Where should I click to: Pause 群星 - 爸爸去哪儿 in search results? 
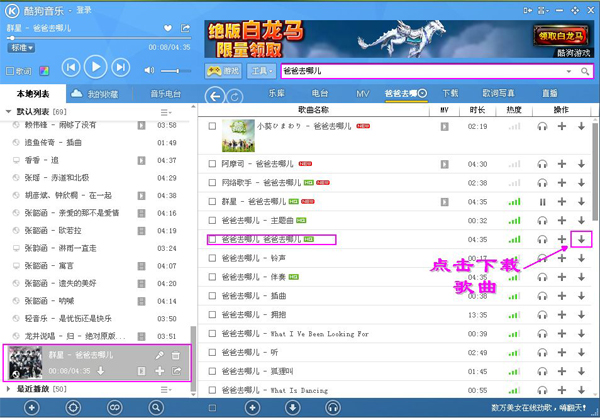(542, 202)
